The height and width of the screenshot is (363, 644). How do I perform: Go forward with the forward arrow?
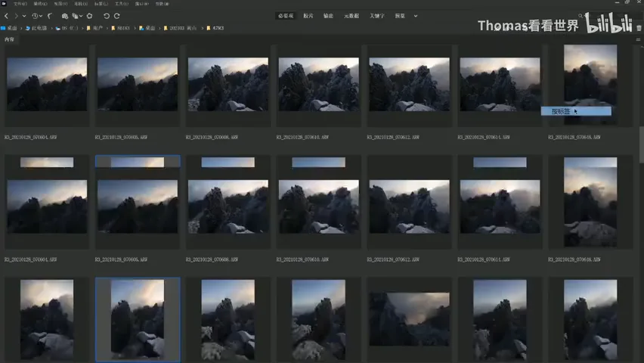tap(16, 16)
